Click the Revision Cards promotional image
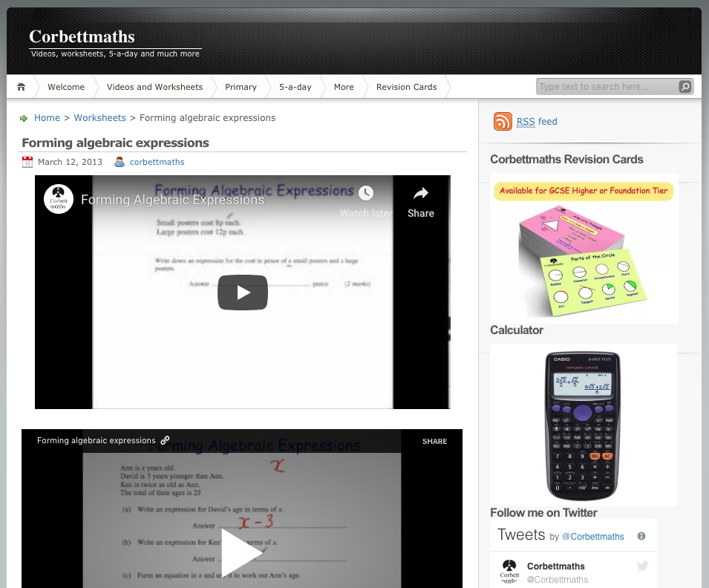709x588 pixels. tap(584, 249)
